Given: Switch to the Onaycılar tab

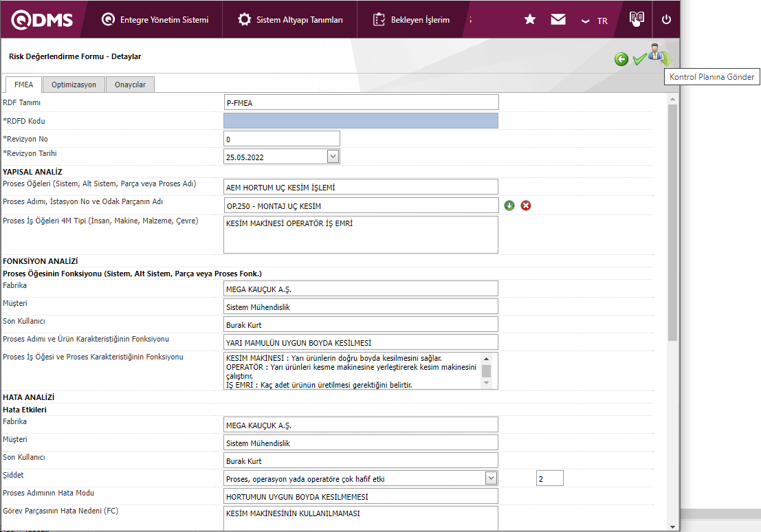Looking at the screenshot, I should coord(130,85).
